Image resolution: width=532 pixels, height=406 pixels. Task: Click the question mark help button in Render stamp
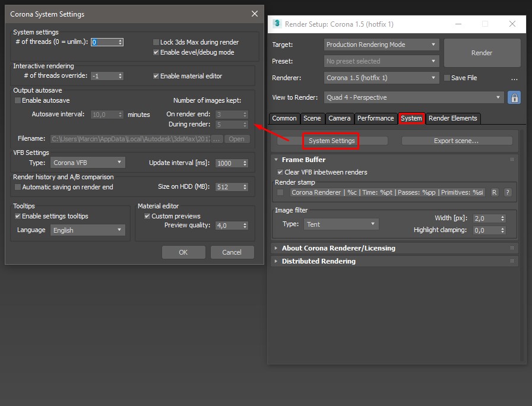tap(507, 192)
